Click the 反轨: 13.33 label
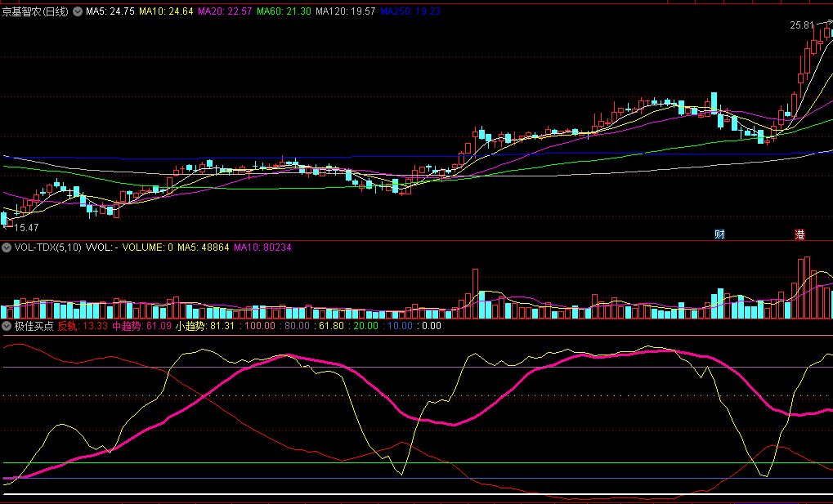The height and width of the screenshot is (504, 833). (x=83, y=326)
